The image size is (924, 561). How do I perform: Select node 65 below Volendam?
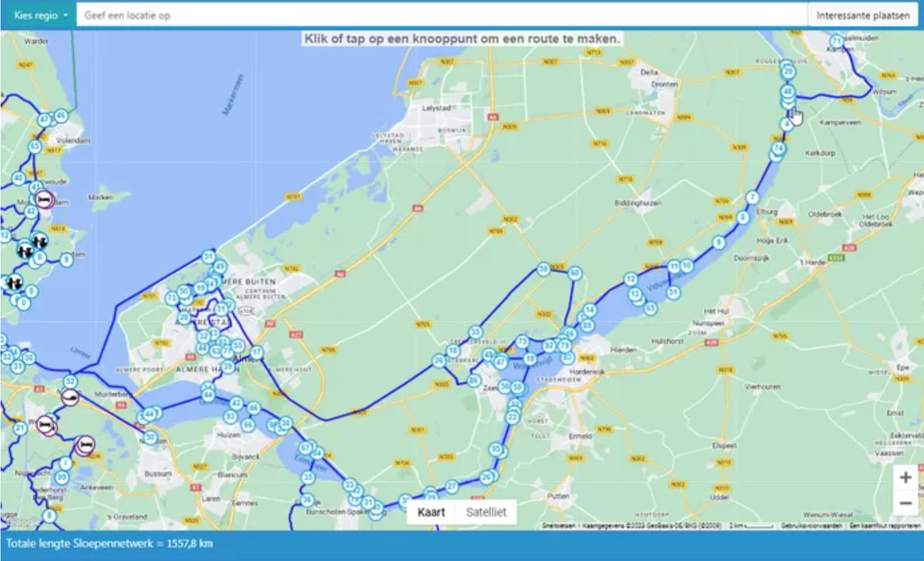pos(35,146)
